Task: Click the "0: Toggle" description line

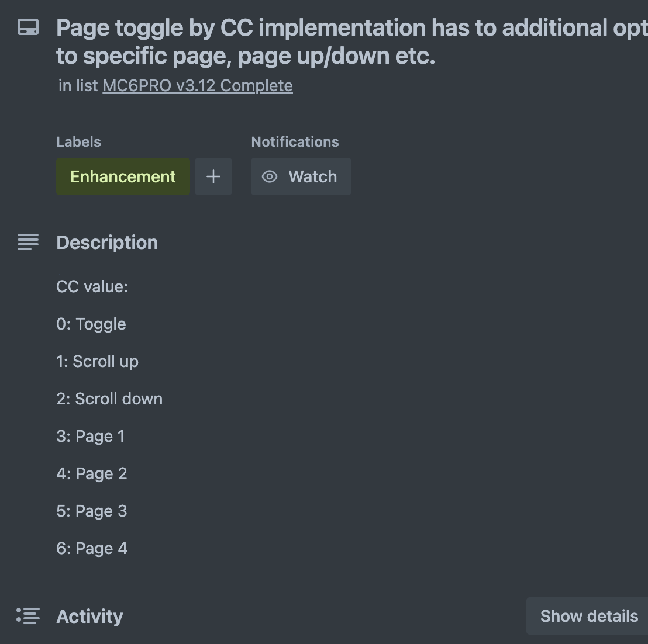Action: (91, 324)
